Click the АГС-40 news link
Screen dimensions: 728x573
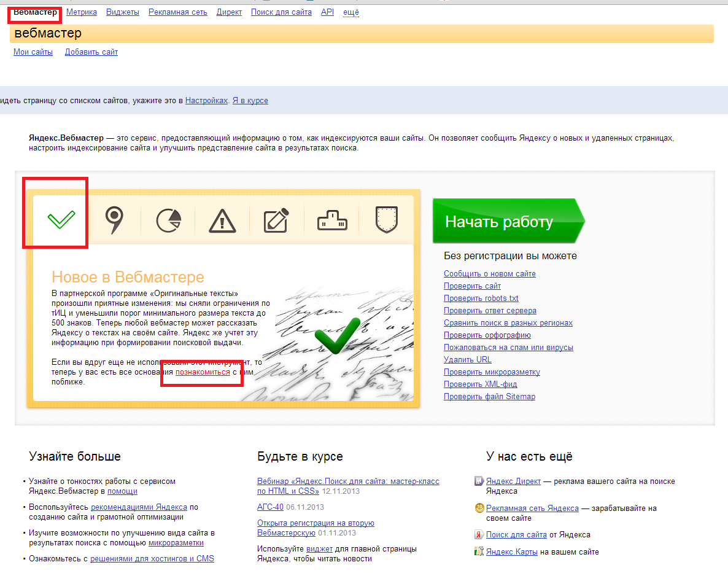point(270,507)
